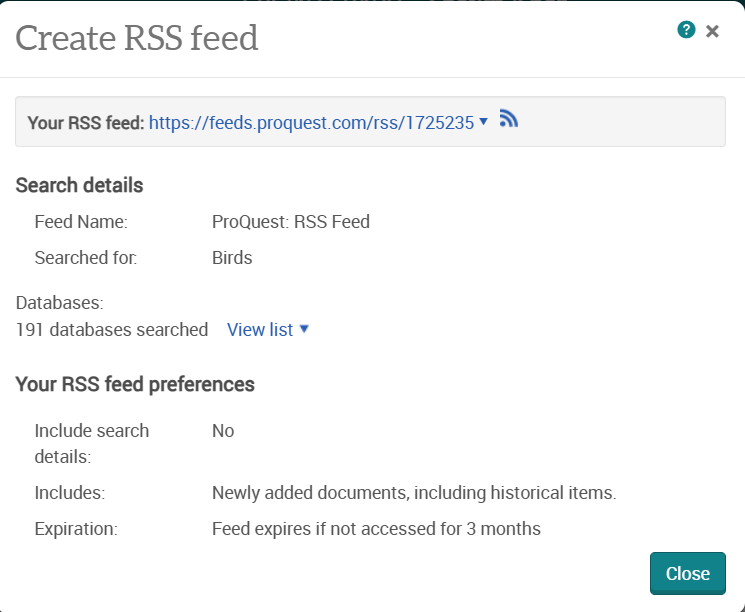This screenshot has height=612, width=745.
Task: Open the help question mark icon
Action: pyautogui.click(x=686, y=30)
